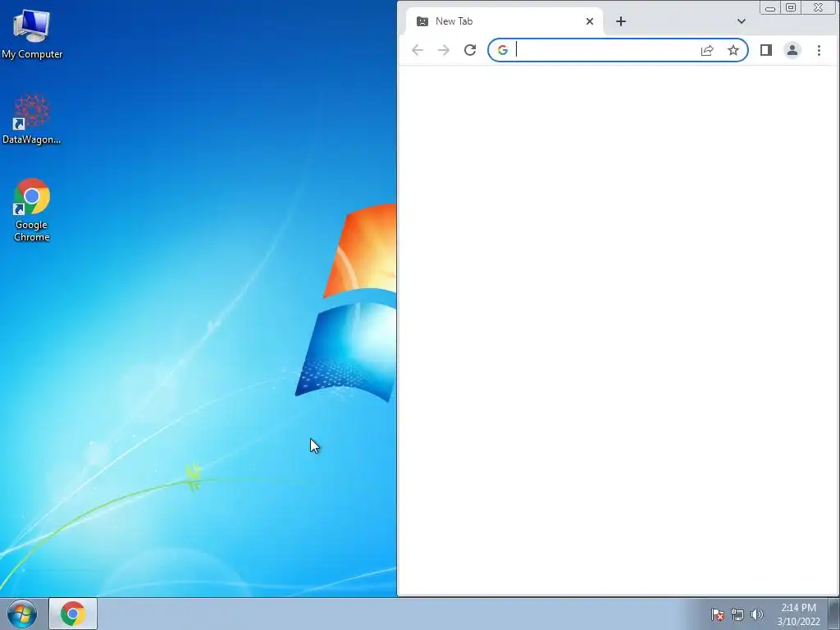
Task: Select the New Tab tab
Action: [504, 21]
